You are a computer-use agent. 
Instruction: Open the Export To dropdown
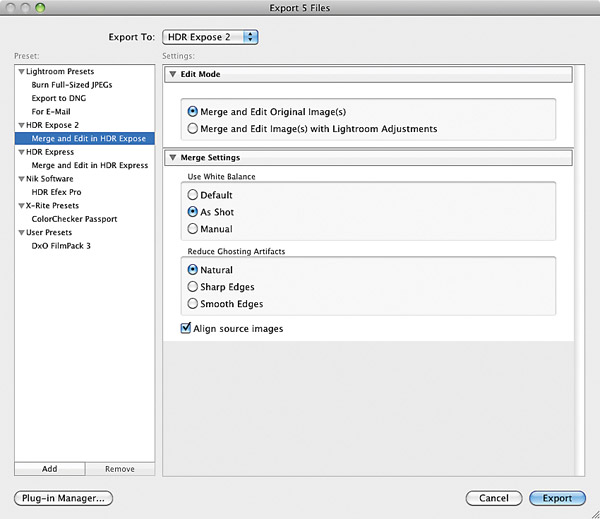[210, 37]
